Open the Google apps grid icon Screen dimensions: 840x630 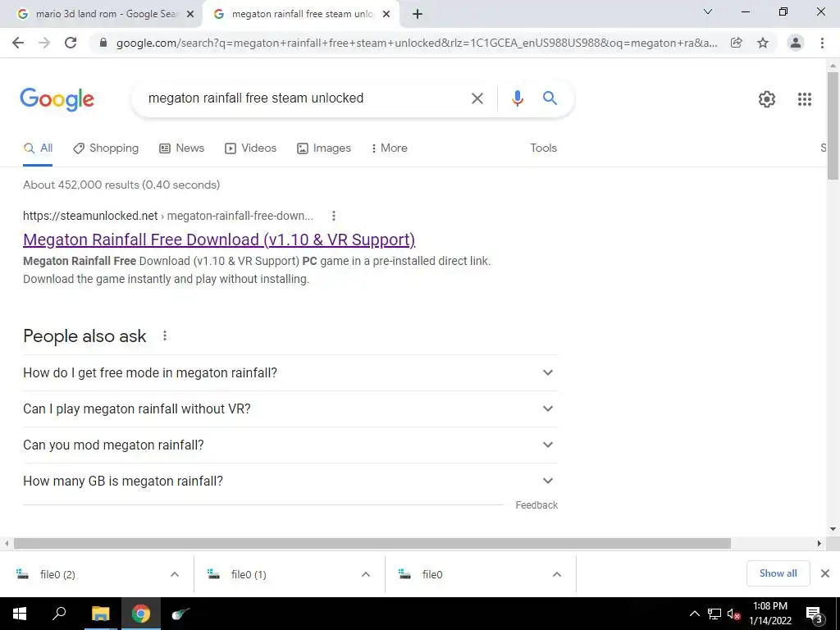[804, 99]
